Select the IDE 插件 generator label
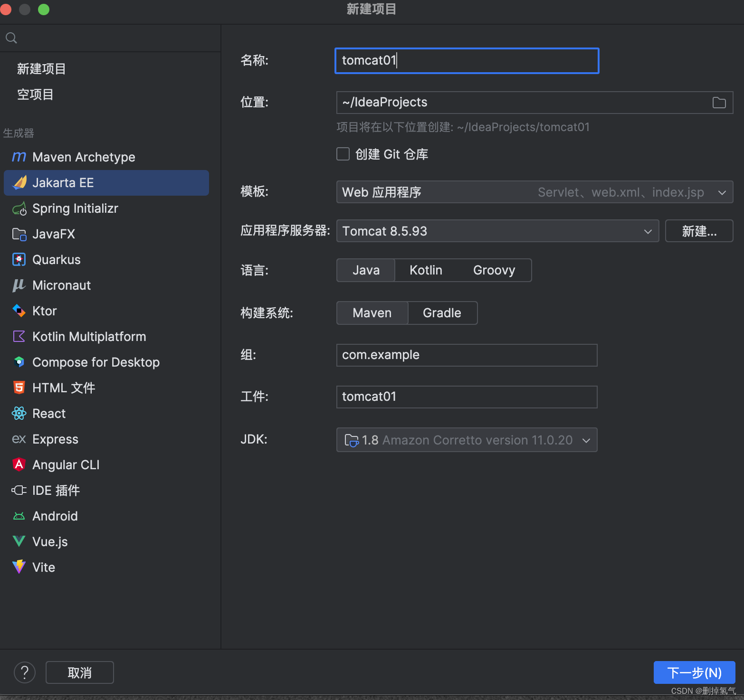The height and width of the screenshot is (700, 744). point(56,491)
